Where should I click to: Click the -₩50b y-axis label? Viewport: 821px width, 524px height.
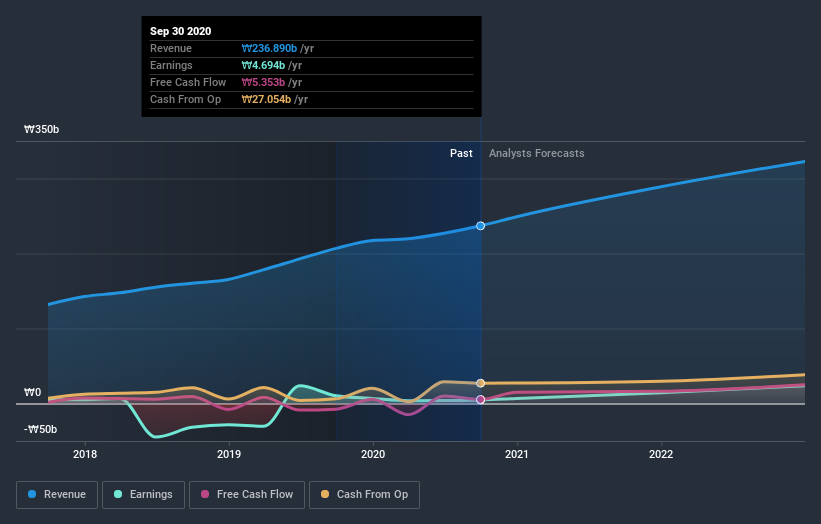(40, 429)
